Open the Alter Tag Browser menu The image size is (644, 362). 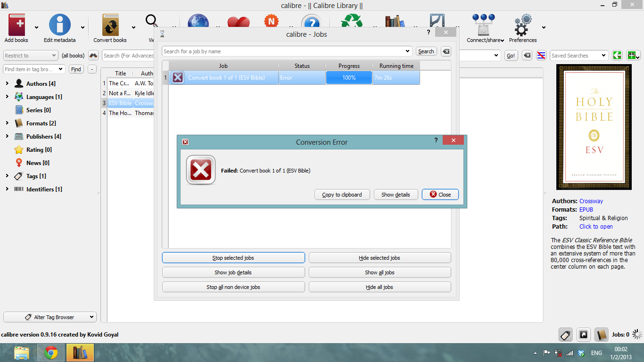pyautogui.click(x=50, y=317)
